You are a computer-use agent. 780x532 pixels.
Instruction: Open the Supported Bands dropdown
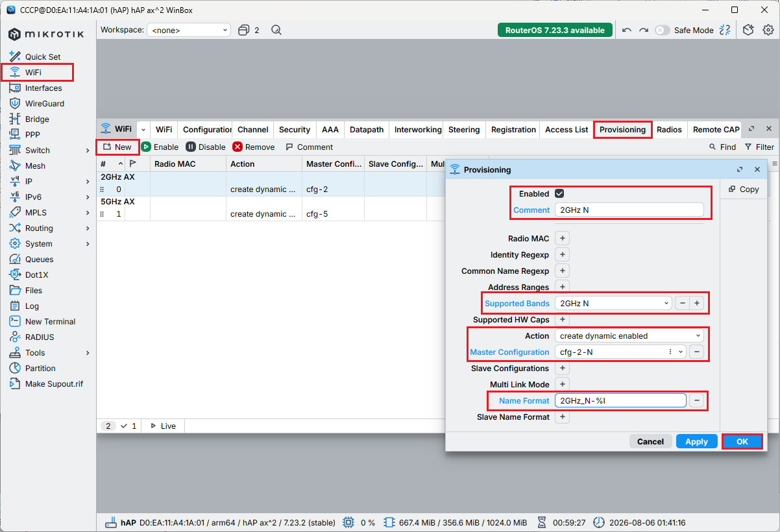pyautogui.click(x=613, y=303)
